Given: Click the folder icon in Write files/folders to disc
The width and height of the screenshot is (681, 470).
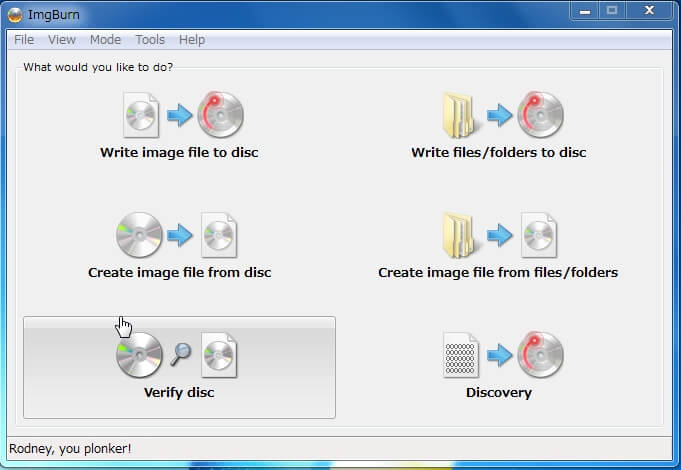Looking at the screenshot, I should pyautogui.click(x=461, y=115).
